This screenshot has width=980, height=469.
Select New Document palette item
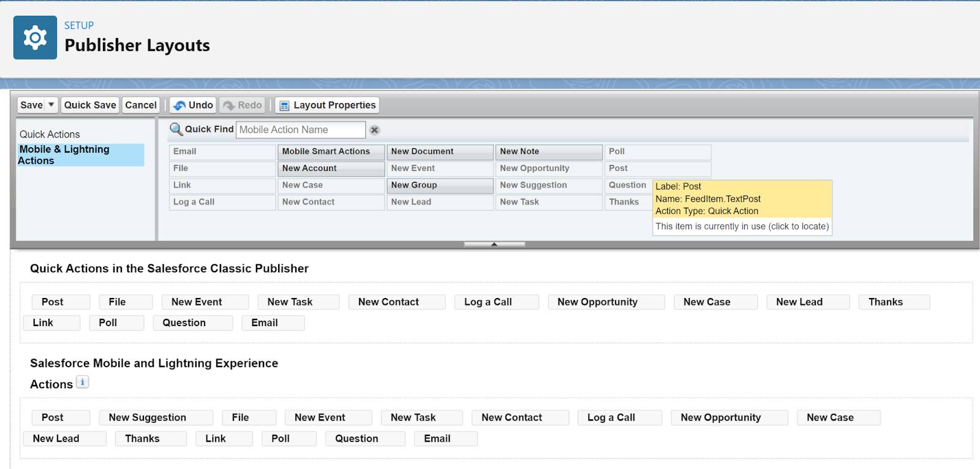[440, 151]
